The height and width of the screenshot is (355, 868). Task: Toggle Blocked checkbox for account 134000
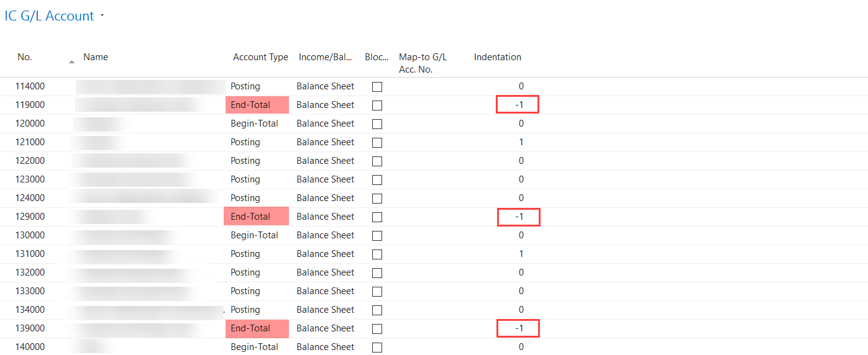pyautogui.click(x=377, y=310)
